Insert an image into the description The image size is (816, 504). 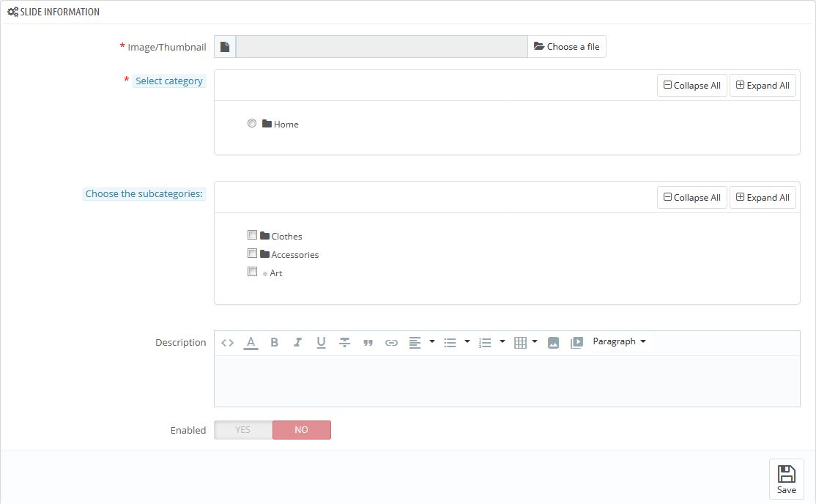pyautogui.click(x=553, y=343)
